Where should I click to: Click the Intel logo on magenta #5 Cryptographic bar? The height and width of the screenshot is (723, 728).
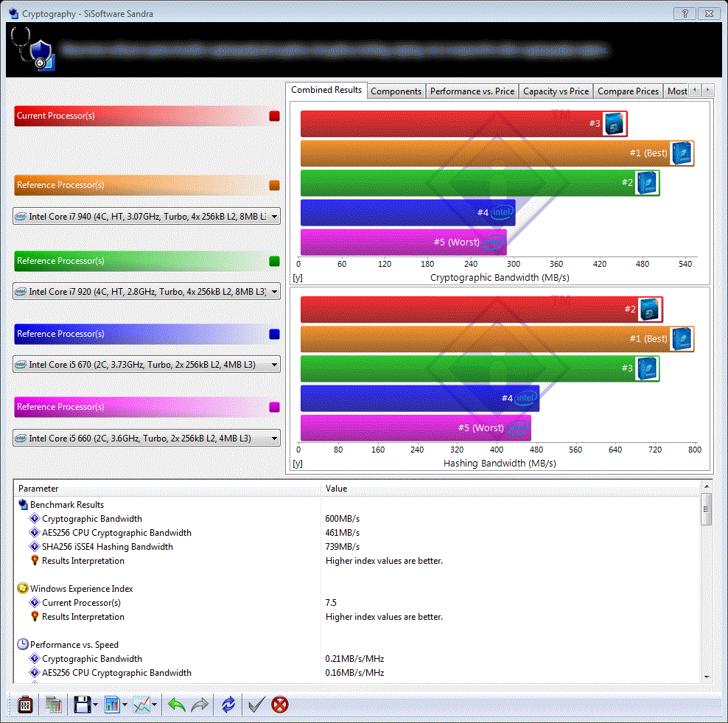(x=494, y=242)
